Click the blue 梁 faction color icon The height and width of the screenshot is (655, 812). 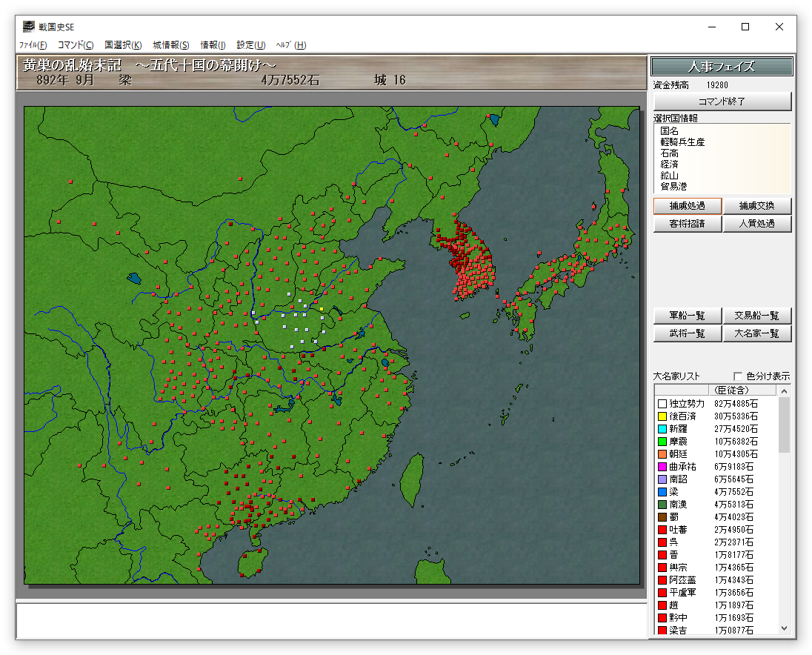(x=662, y=492)
